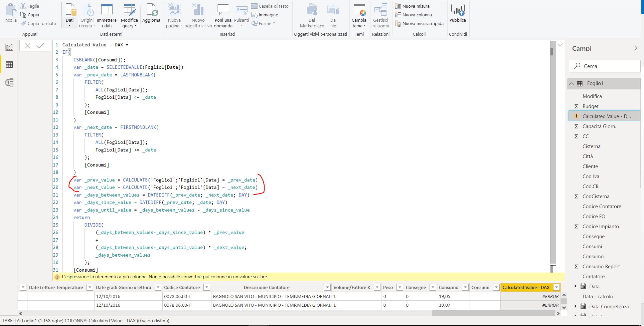Click the Incolla paste icon
Viewport: 644px width, 326px height.
click(x=10, y=10)
